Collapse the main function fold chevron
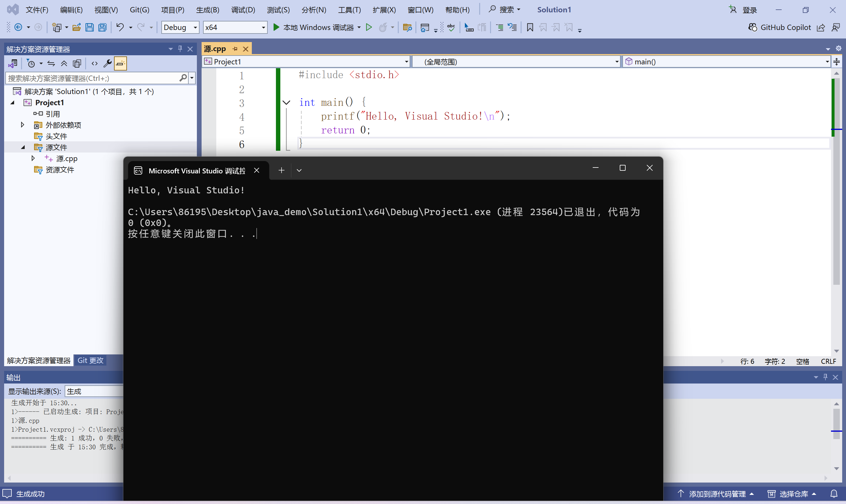Image resolution: width=846 pixels, height=504 pixels. point(287,102)
